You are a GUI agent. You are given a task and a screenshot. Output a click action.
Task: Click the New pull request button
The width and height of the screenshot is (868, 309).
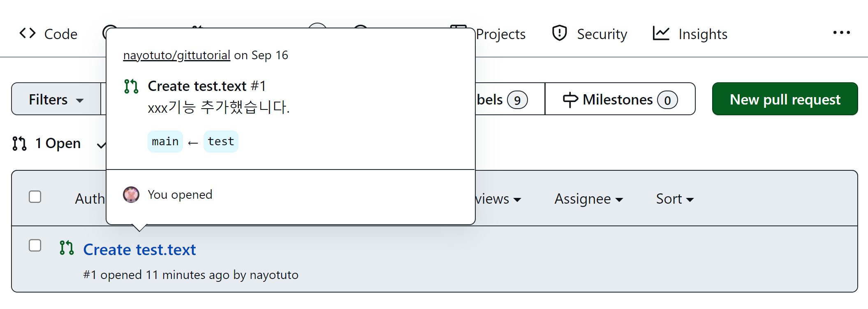(785, 99)
